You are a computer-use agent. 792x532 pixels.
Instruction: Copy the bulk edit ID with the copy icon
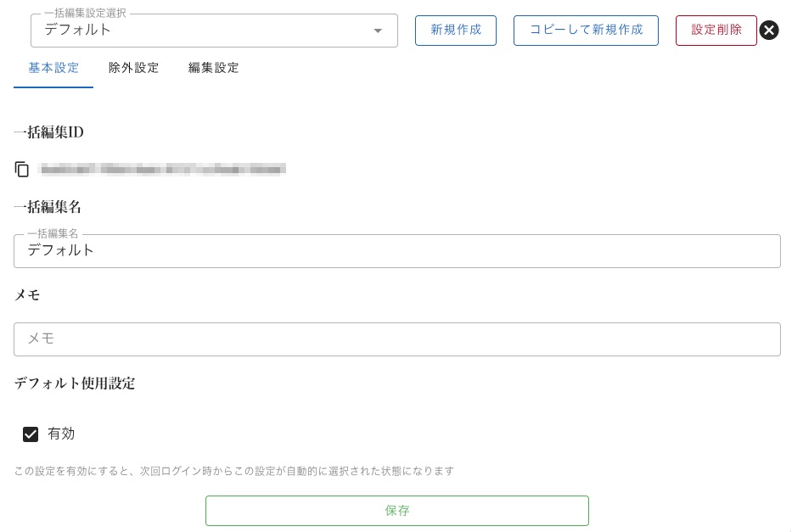[x=22, y=170]
